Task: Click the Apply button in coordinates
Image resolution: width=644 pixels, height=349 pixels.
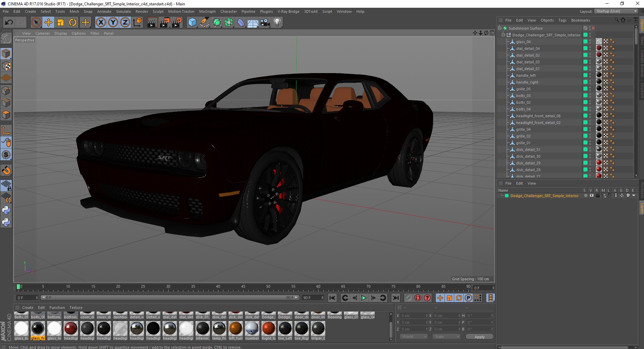Action: (479, 337)
